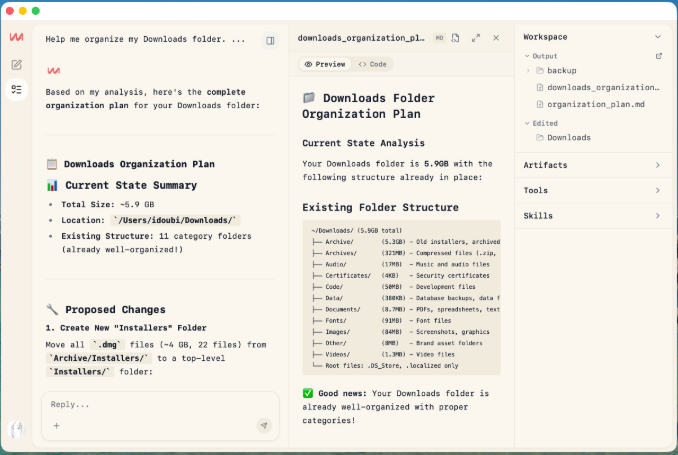Switch to the Preview tab
678x455 pixels.
325,64
